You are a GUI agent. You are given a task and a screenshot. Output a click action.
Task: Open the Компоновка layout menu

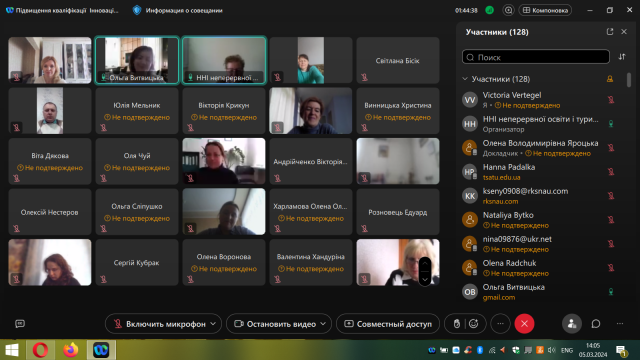pos(545,10)
